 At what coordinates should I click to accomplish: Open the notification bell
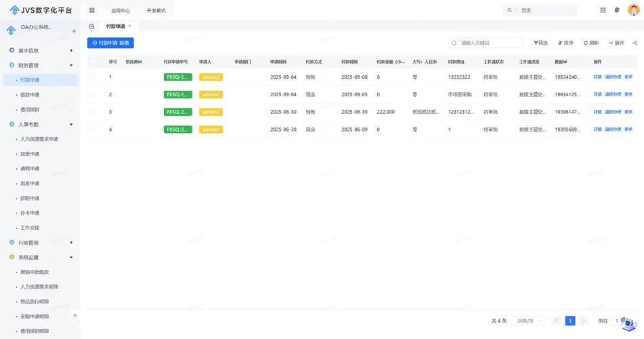tap(616, 10)
